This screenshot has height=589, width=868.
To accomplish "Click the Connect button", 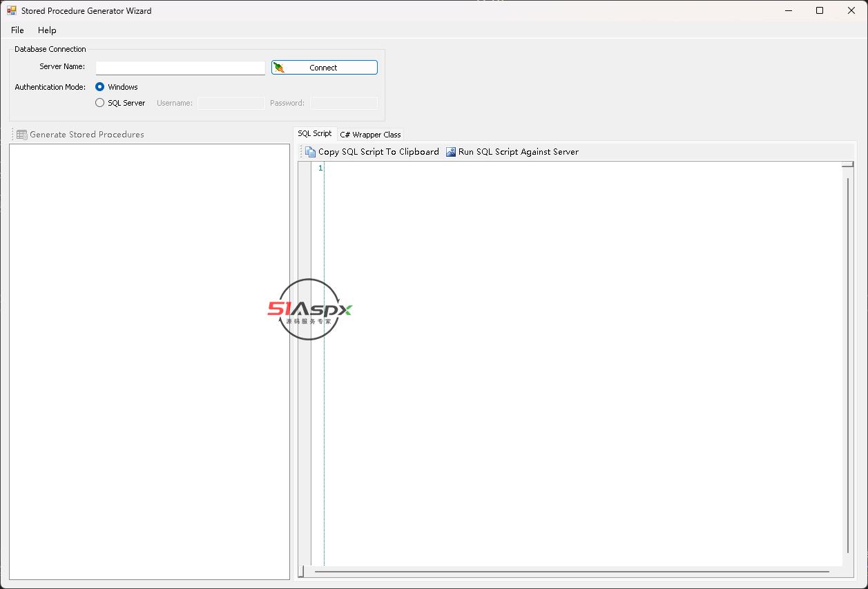I will click(x=324, y=68).
